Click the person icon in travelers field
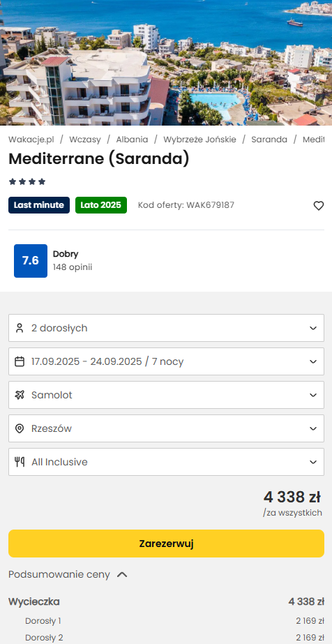The height and width of the screenshot is (644, 332). coord(20,328)
